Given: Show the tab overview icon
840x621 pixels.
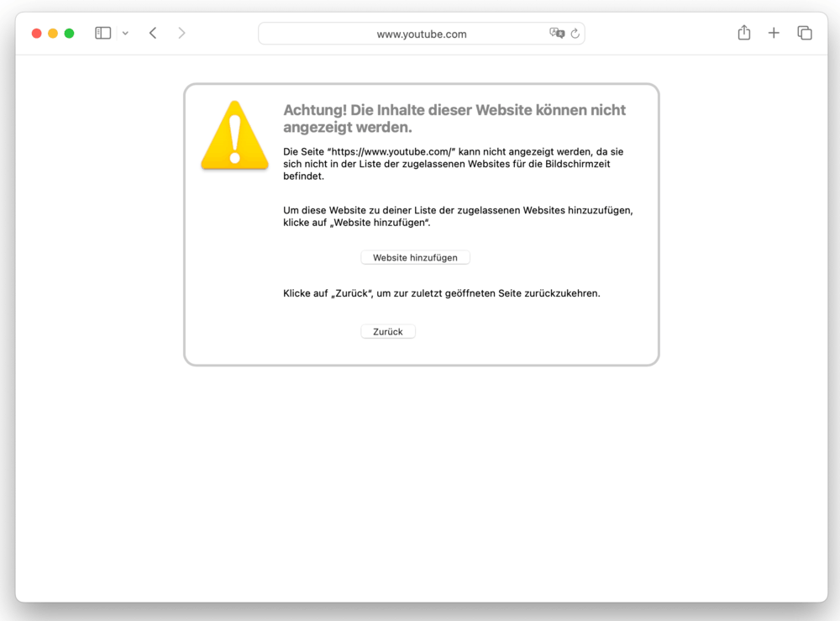Looking at the screenshot, I should (805, 34).
